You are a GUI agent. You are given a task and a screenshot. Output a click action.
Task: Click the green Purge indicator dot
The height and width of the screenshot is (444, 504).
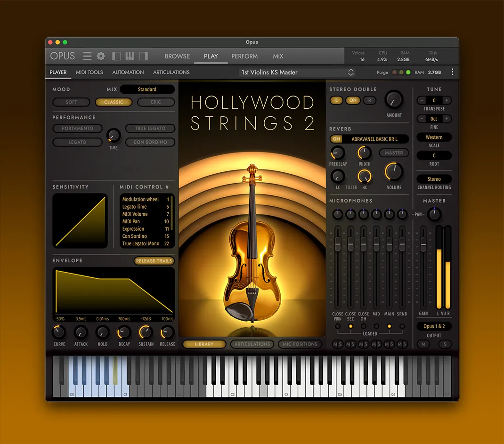pyautogui.click(x=408, y=73)
